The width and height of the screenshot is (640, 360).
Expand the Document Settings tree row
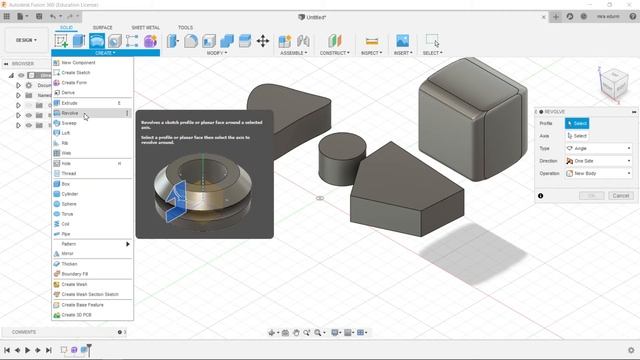click(18, 85)
